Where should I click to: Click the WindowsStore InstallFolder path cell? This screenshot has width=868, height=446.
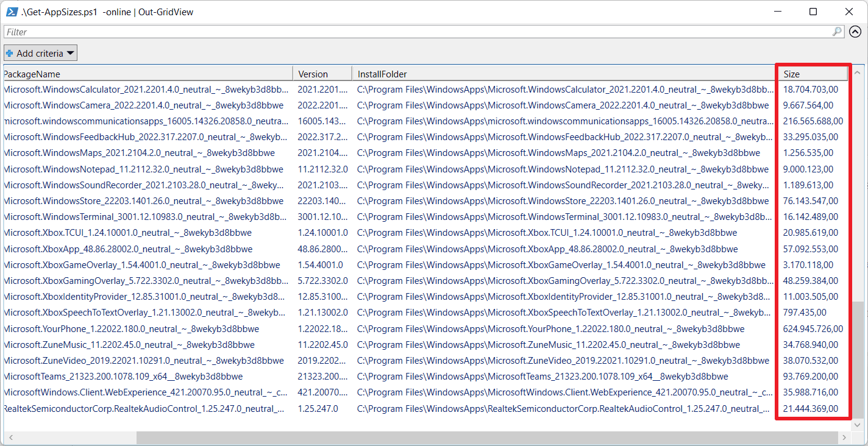[x=563, y=200]
